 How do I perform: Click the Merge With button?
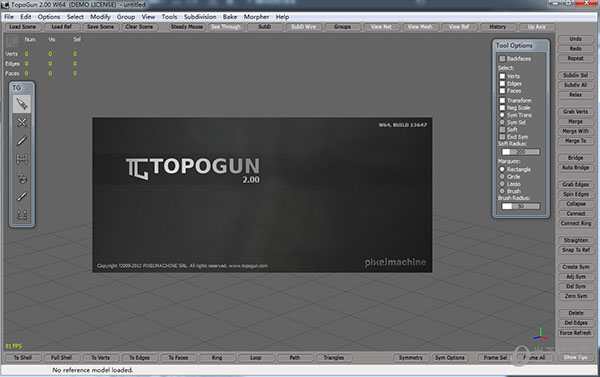coord(576,131)
